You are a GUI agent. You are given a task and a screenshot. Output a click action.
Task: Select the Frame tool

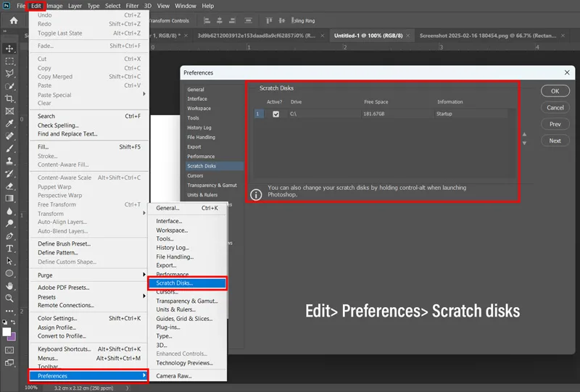9,111
